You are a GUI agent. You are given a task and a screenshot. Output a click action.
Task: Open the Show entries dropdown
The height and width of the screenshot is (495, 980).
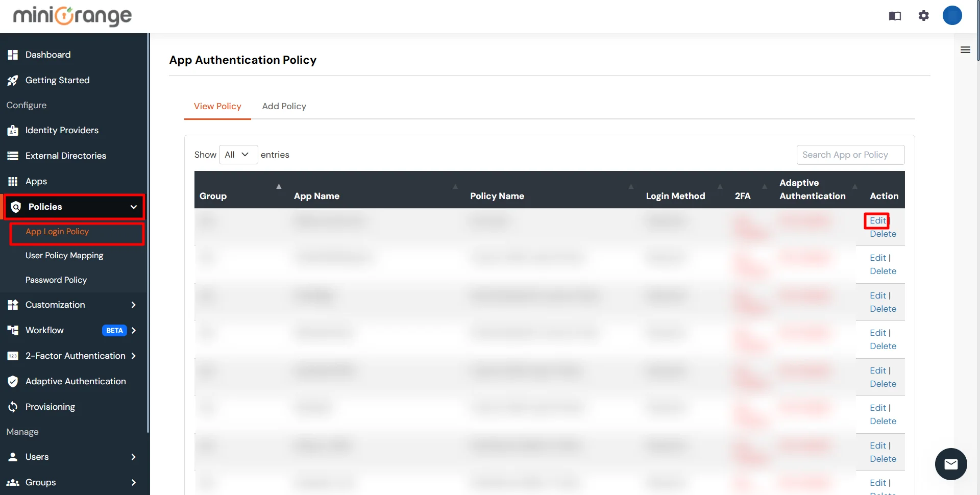(237, 154)
